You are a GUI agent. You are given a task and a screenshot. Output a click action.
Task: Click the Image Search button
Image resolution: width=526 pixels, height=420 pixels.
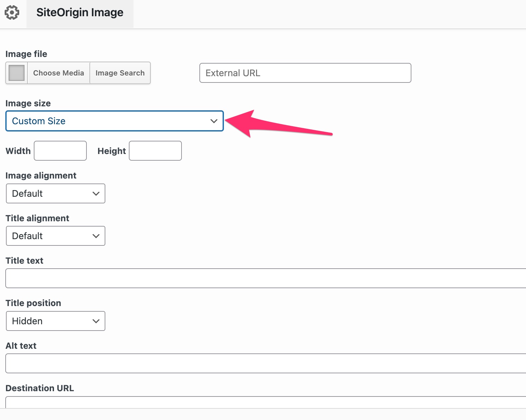pyautogui.click(x=120, y=73)
